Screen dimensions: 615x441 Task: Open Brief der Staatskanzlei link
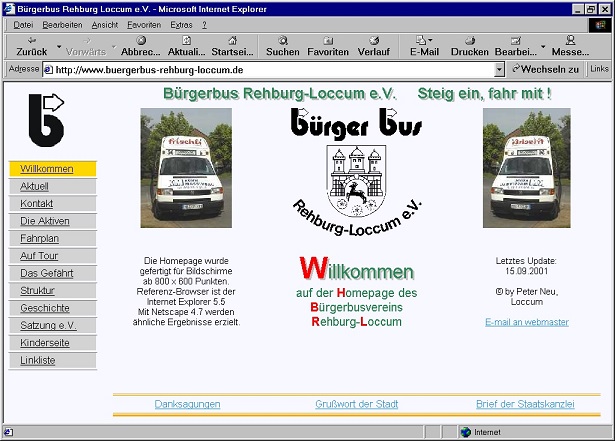(525, 404)
